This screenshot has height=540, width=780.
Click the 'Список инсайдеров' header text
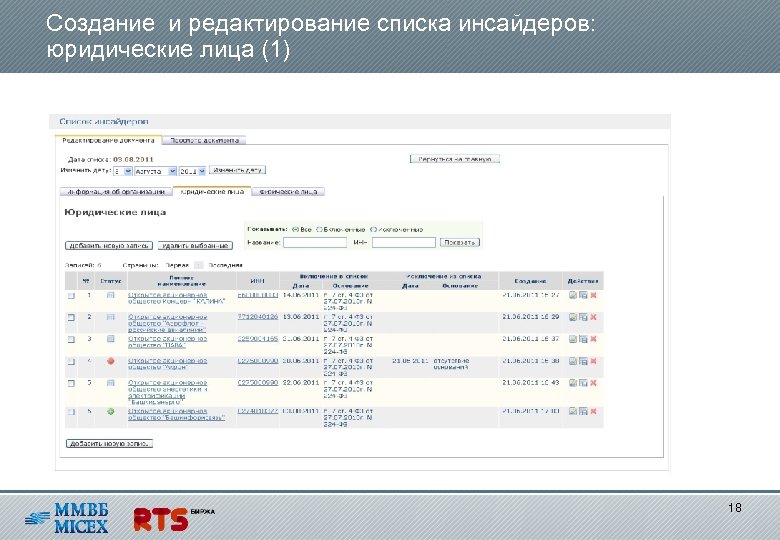pyautogui.click(x=103, y=121)
